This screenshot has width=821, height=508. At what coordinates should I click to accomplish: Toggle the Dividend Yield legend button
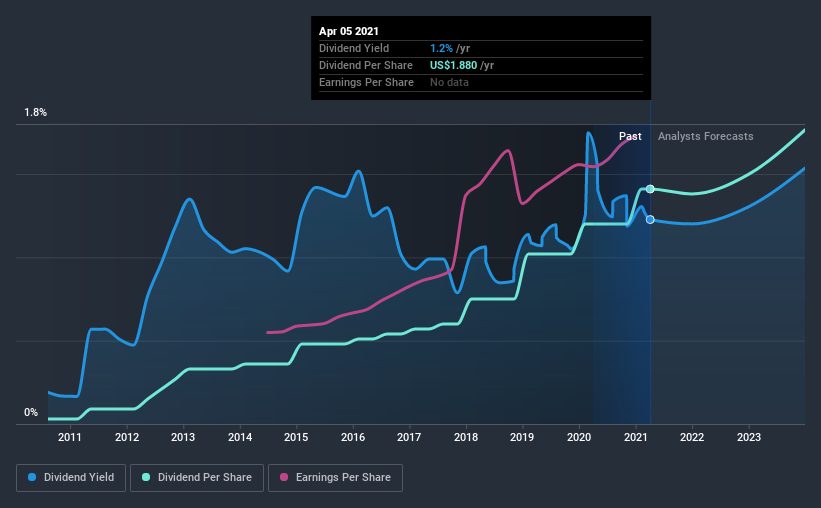click(x=71, y=478)
